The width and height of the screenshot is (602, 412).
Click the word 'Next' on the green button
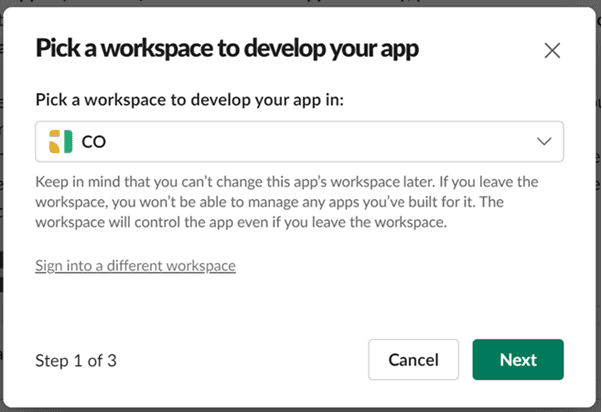click(x=517, y=360)
